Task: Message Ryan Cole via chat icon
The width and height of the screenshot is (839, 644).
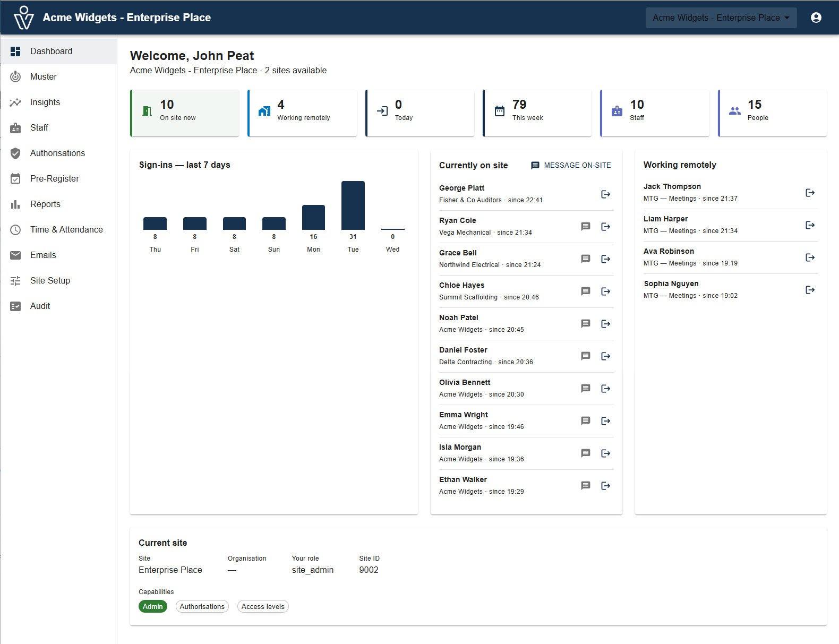Action: click(x=586, y=227)
